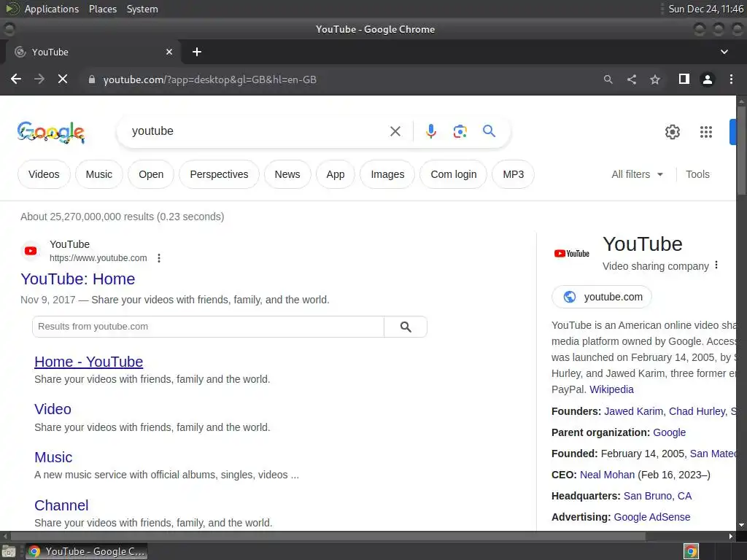Select the Com login filter chip
This screenshot has width=747, height=560.
[x=454, y=174]
